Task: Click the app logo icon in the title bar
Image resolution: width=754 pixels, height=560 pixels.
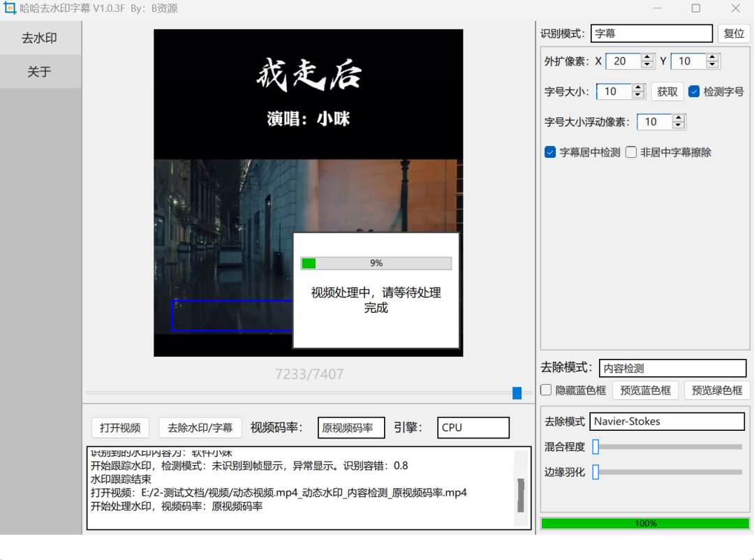Action: point(9,8)
